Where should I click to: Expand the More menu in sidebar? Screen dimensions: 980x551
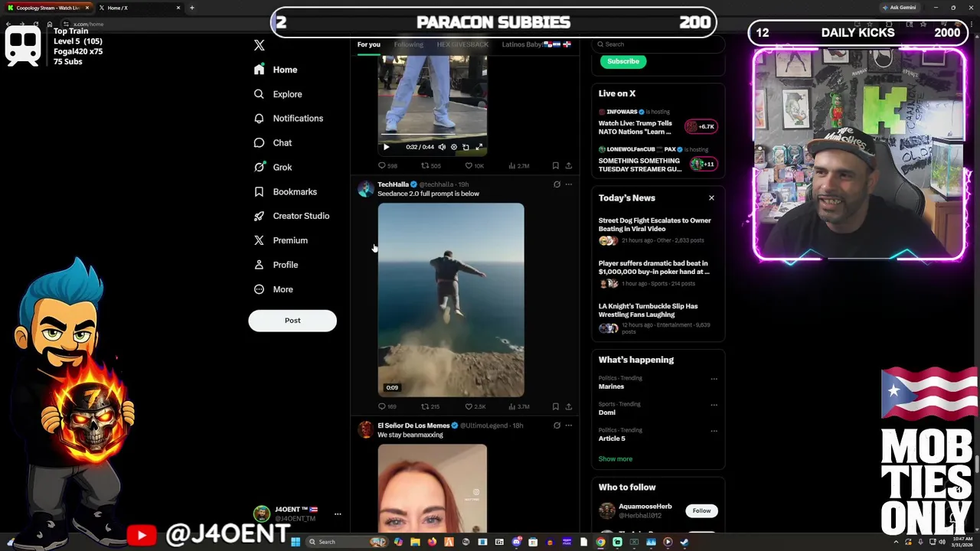[273, 289]
